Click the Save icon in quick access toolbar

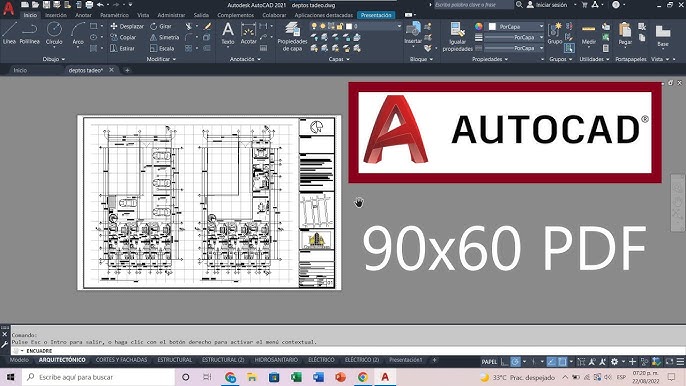tap(46, 5)
